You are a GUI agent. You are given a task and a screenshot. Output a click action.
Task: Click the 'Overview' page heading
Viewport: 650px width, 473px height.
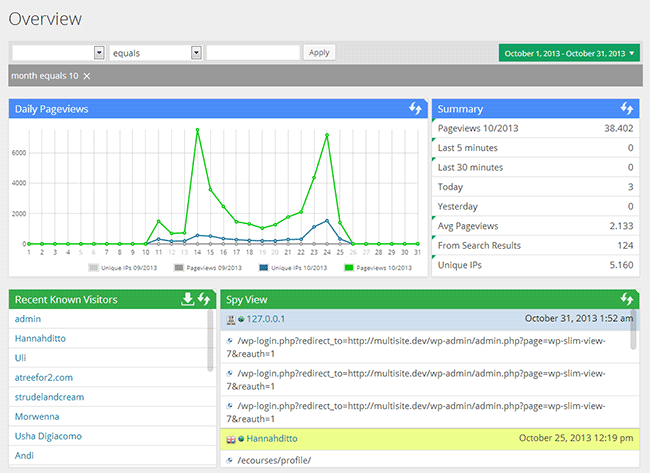[x=45, y=19]
